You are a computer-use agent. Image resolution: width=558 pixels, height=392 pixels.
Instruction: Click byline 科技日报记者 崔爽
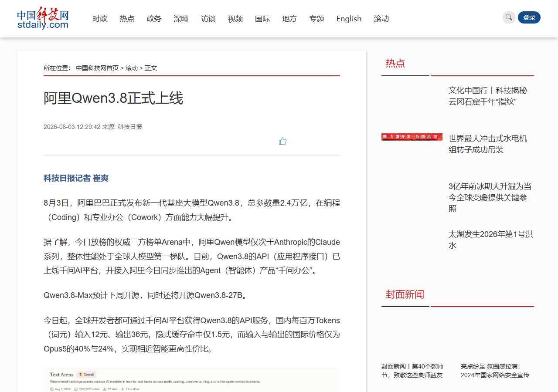76,178
